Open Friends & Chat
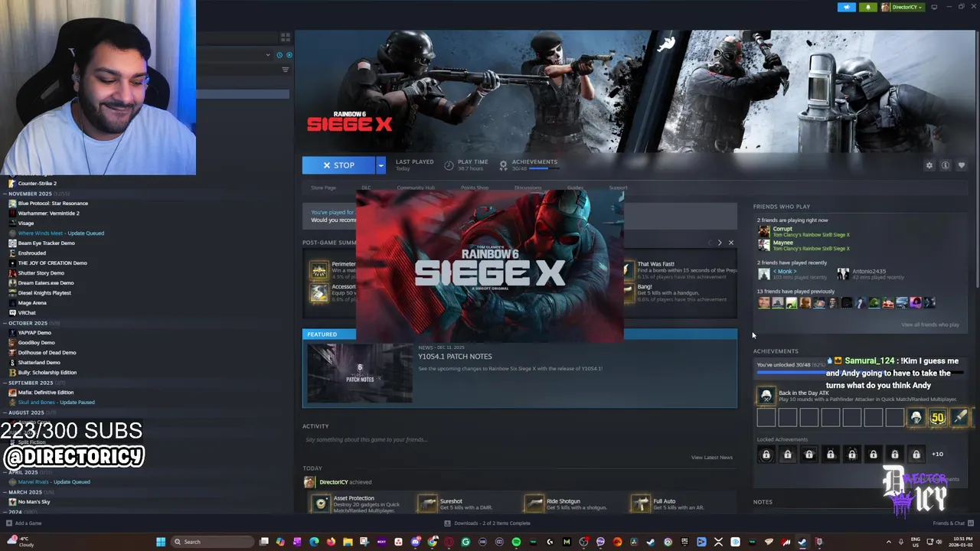 952,523
